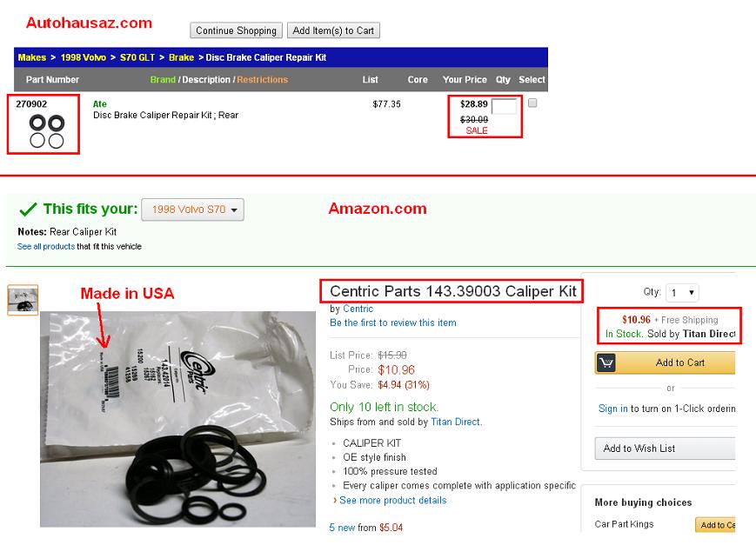Image resolution: width=756 pixels, height=545 pixels.
Task: Focus the Qty input field for the Ate kit
Action: pyautogui.click(x=504, y=106)
